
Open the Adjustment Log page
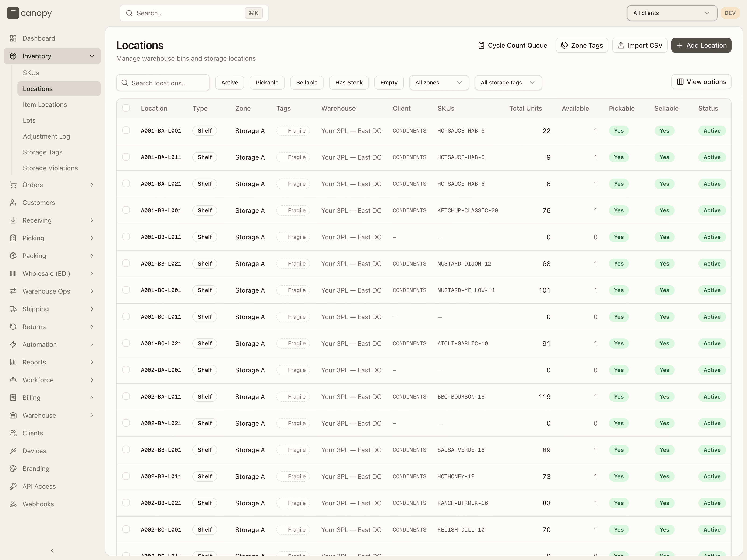[59, 136]
